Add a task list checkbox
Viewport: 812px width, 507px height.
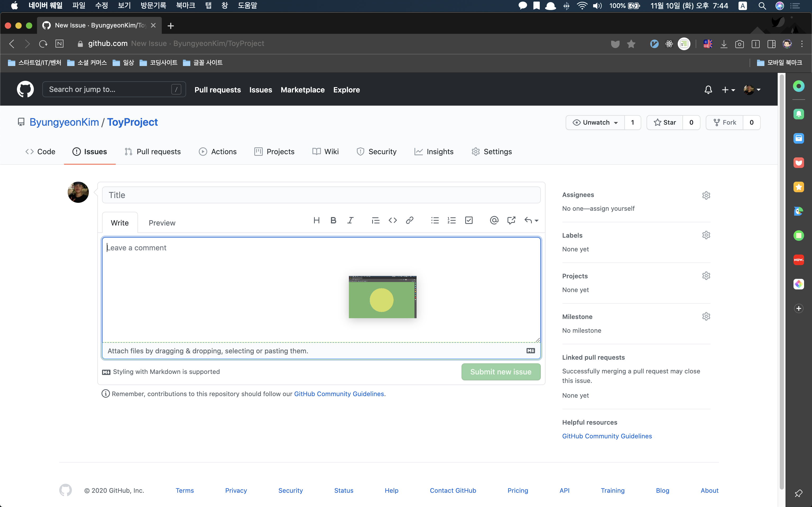tap(469, 220)
